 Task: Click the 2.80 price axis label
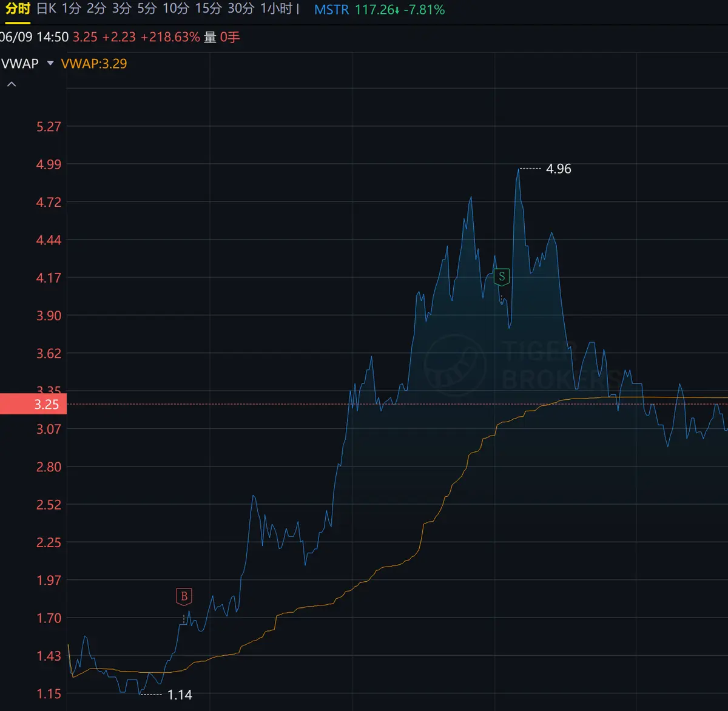49,467
